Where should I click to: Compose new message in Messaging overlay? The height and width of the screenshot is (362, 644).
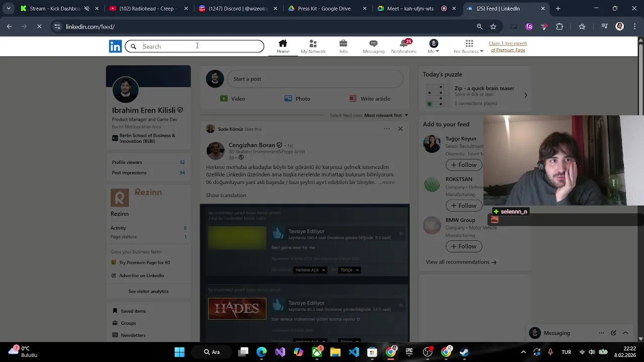[x=613, y=333]
